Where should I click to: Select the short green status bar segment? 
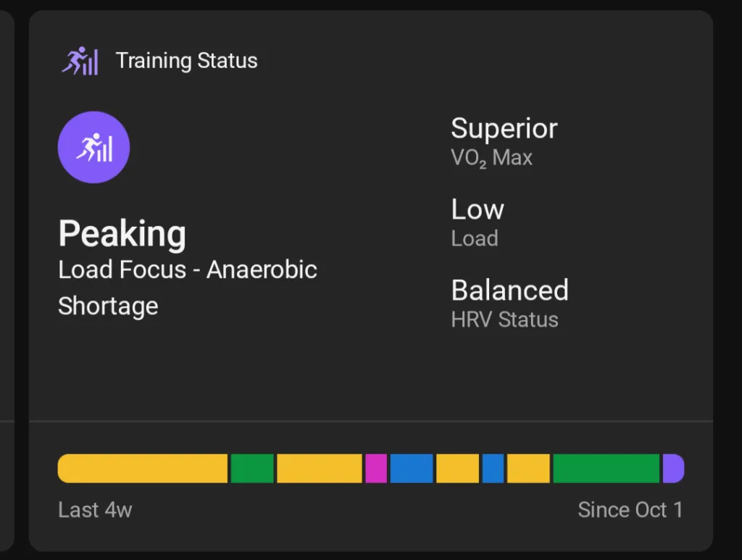pos(252,469)
